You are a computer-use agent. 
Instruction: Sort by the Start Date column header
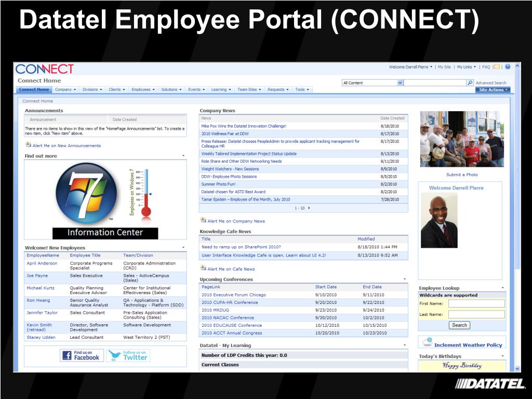(x=326, y=287)
